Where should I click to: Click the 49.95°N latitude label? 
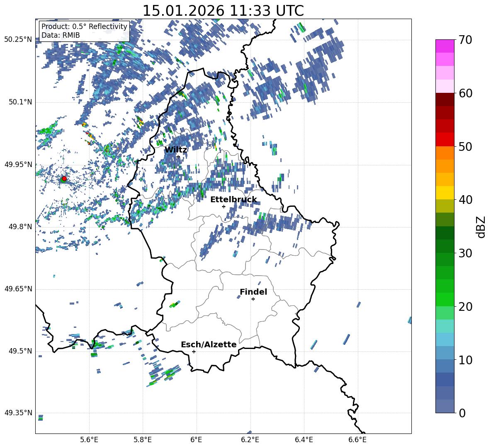point(18,165)
